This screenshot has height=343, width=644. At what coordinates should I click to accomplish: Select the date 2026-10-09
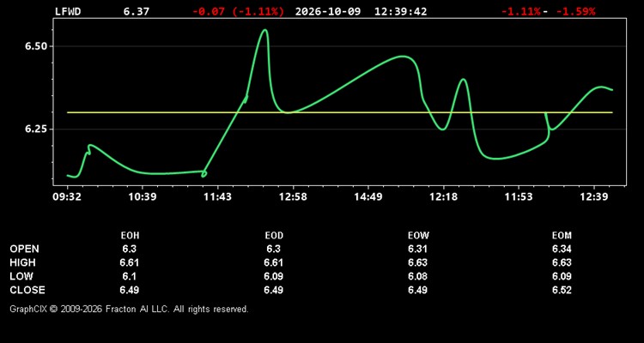point(328,11)
